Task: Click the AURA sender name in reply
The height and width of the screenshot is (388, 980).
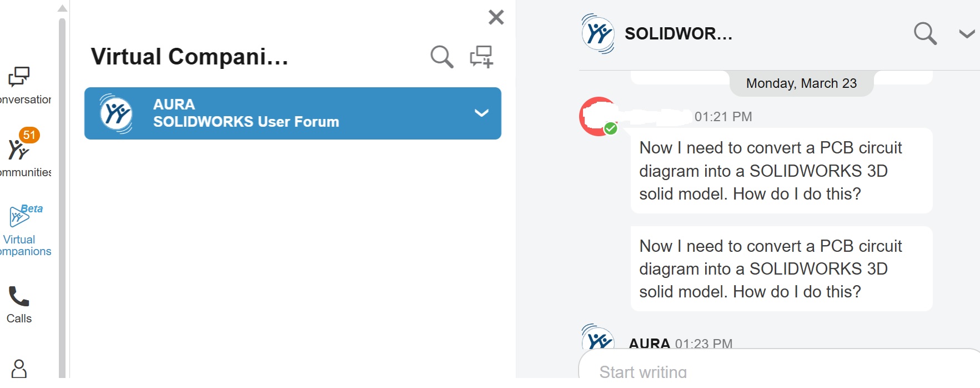Action: pos(649,344)
